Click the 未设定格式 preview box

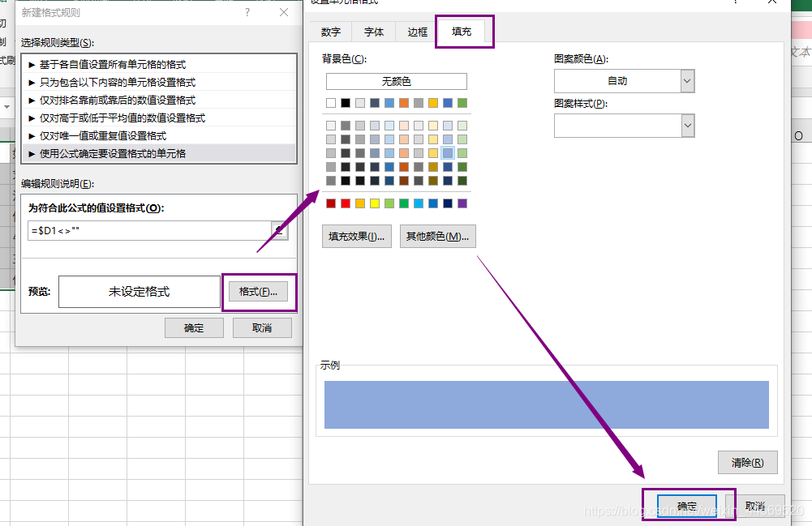(140, 292)
